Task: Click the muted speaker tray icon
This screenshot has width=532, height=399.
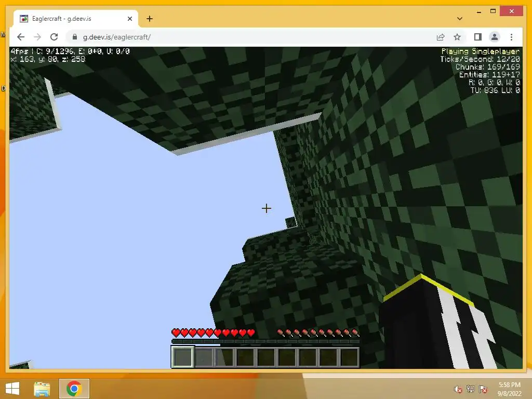Action: coord(458,389)
